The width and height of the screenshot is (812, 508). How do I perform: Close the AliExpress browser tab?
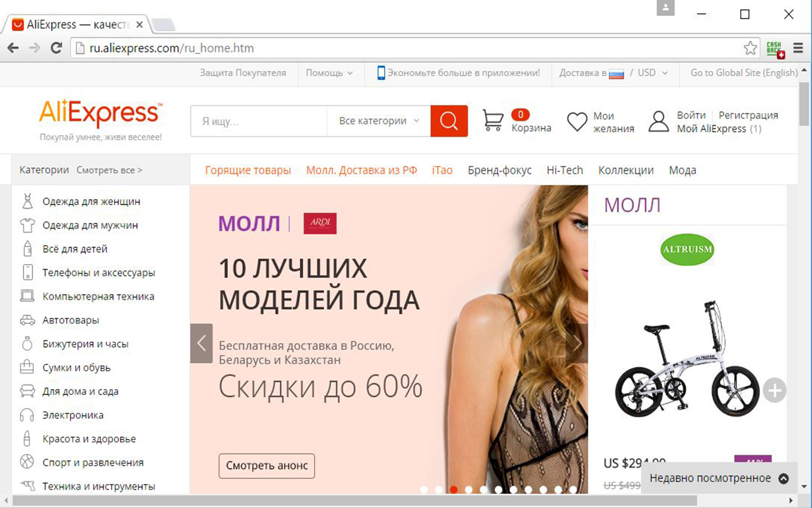[x=140, y=25]
